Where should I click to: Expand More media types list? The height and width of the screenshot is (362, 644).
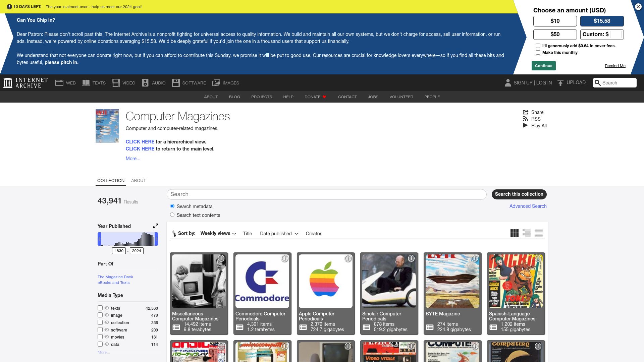tap(103, 352)
